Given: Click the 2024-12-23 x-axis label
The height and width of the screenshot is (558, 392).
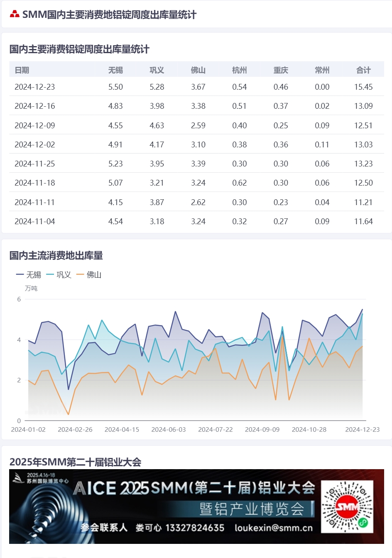Looking at the screenshot, I should 363,429.
